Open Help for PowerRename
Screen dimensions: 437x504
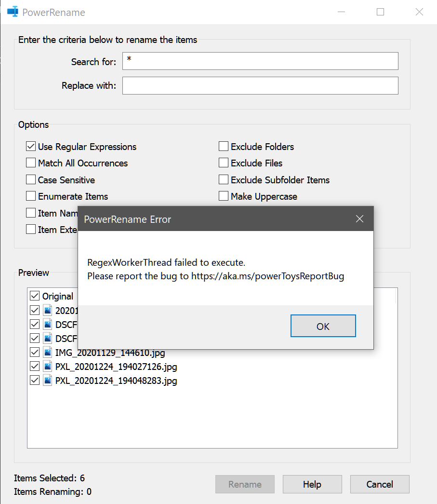click(x=312, y=484)
